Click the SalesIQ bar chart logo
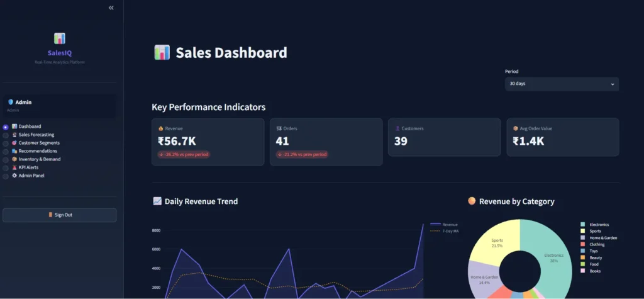 (60, 38)
